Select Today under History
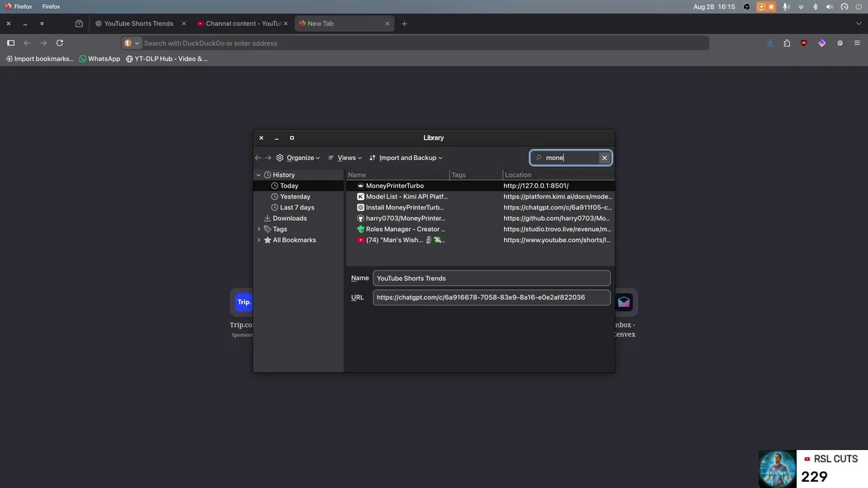868x488 pixels. (298, 186)
